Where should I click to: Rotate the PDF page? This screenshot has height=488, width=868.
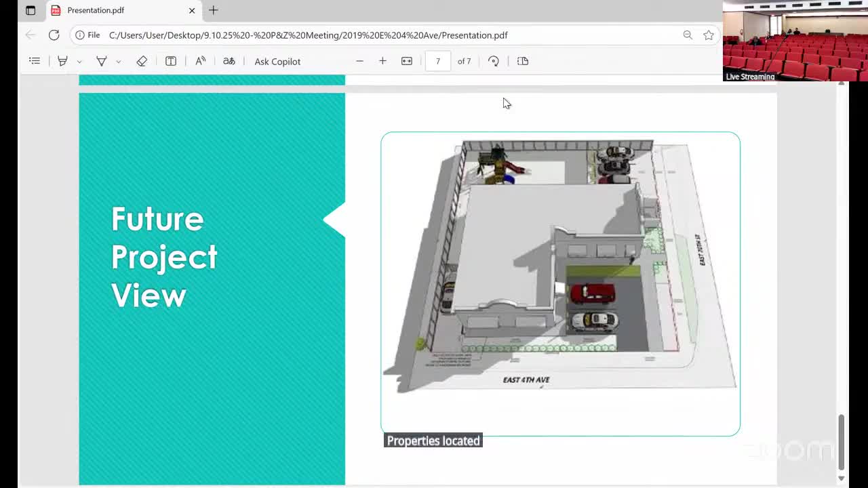pyautogui.click(x=494, y=61)
